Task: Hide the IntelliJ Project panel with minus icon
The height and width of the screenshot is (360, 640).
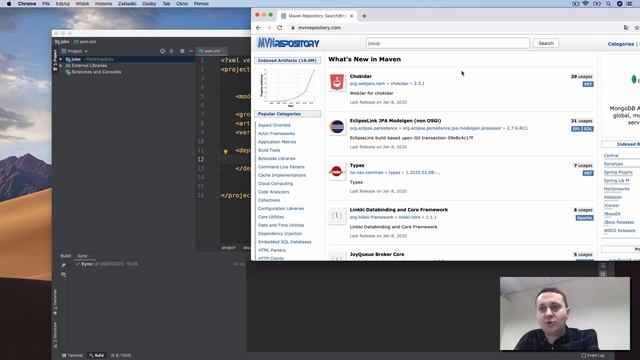Action: coord(191,51)
